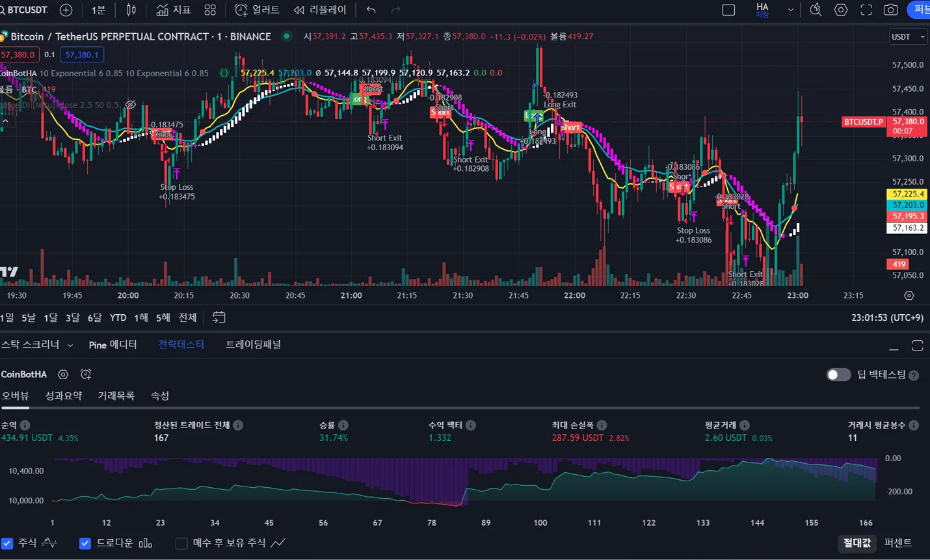Click the BTCUSDT.P price label on scale
Image resolution: width=930 pixels, height=560 pixels.
pos(864,122)
